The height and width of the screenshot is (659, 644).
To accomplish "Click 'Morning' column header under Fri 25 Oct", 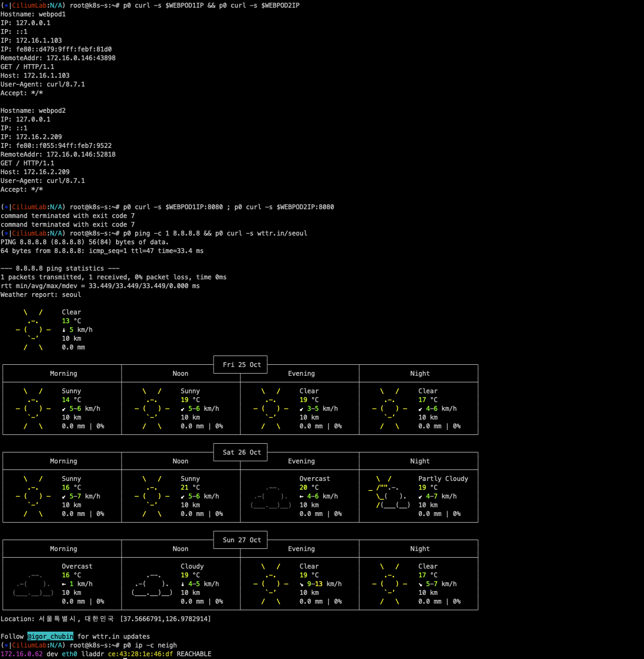I will tap(64, 374).
